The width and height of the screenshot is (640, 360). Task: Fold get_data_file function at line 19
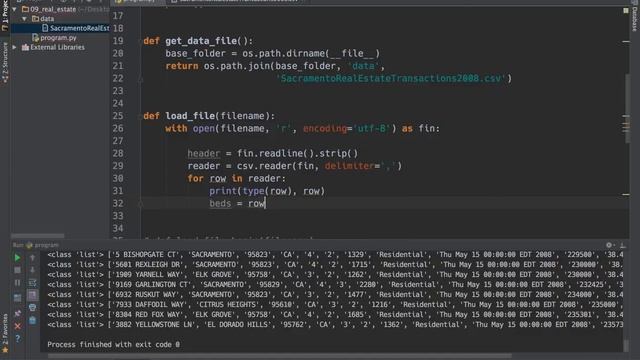(x=140, y=41)
